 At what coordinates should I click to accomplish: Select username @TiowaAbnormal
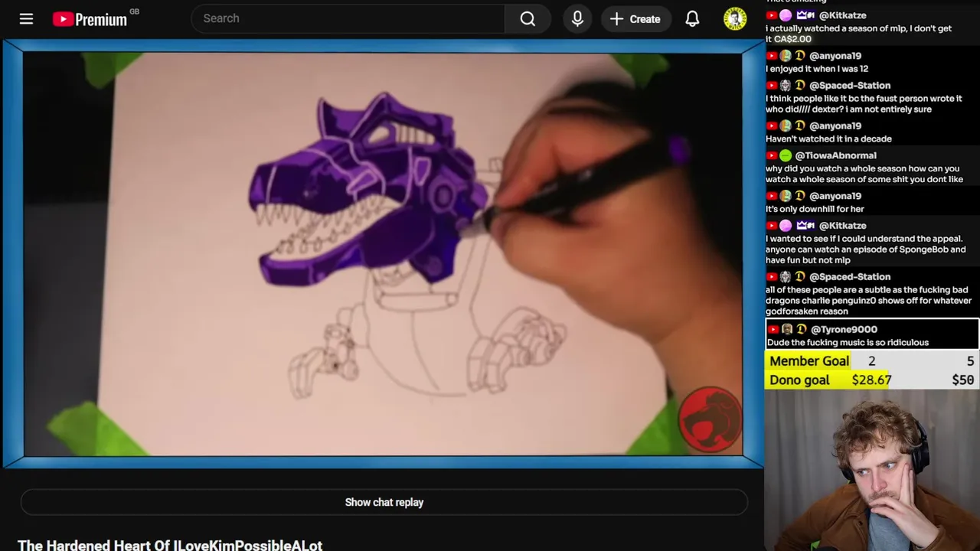(x=835, y=156)
